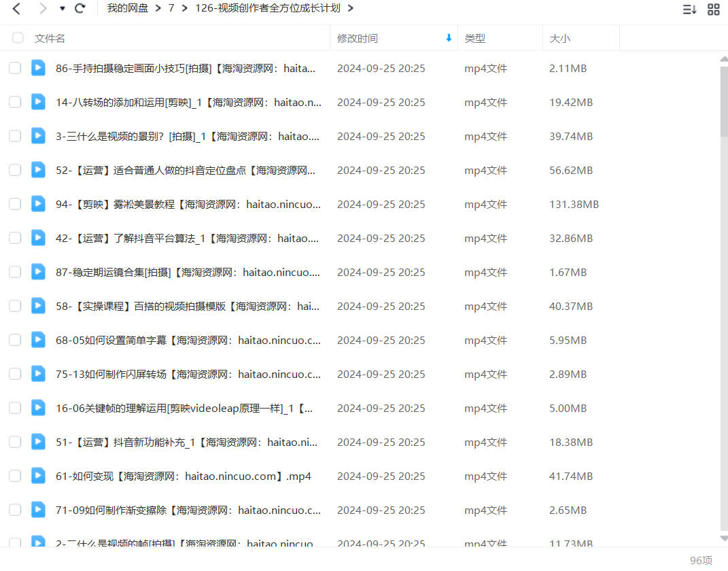Check the box for 68-05如何设置简单字幕
Screen dimensions: 728x571
[x=15, y=341]
